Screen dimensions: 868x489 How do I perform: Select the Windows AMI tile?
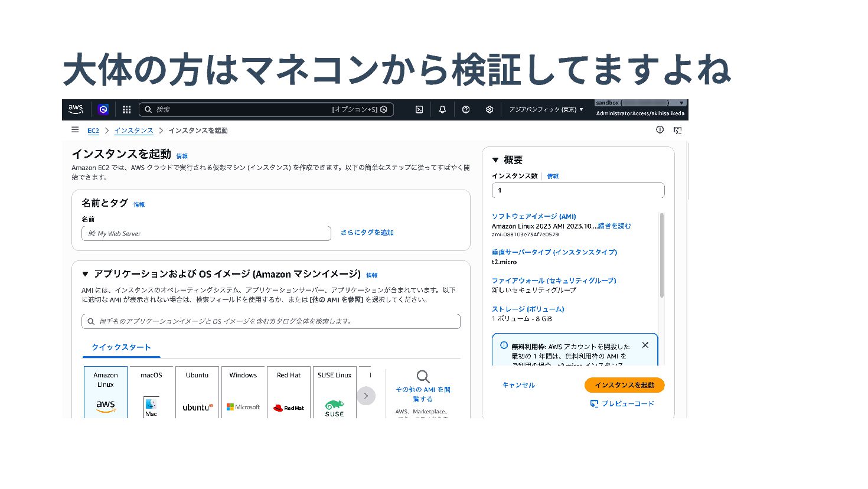coord(243,392)
